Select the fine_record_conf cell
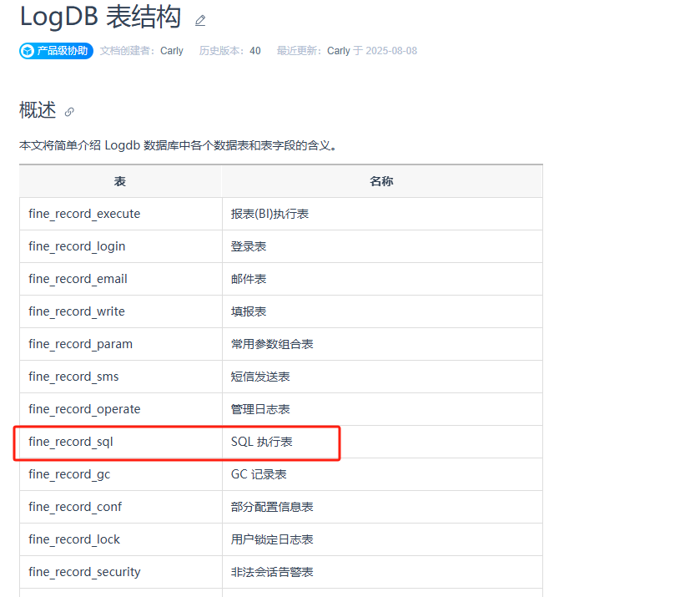The height and width of the screenshot is (597, 700). [120, 508]
